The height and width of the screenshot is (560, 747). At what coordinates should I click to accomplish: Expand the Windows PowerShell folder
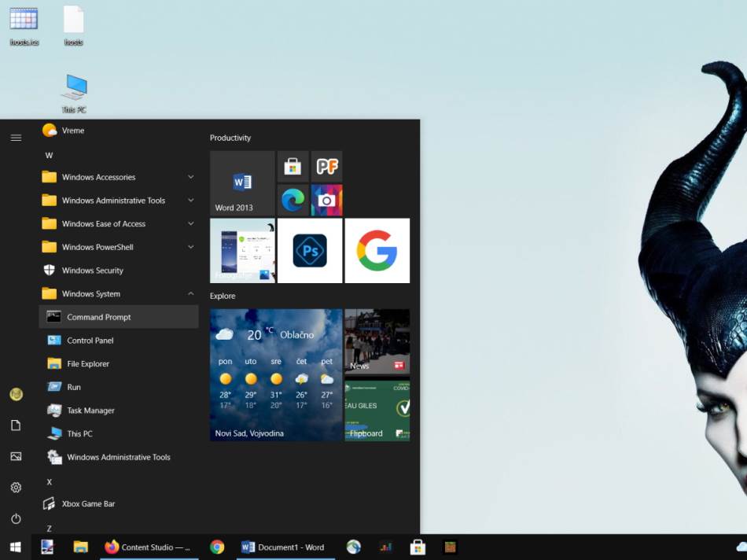point(98,247)
